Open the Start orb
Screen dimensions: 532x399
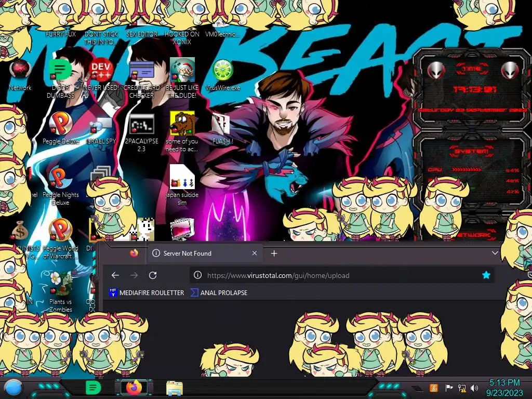tap(13, 388)
